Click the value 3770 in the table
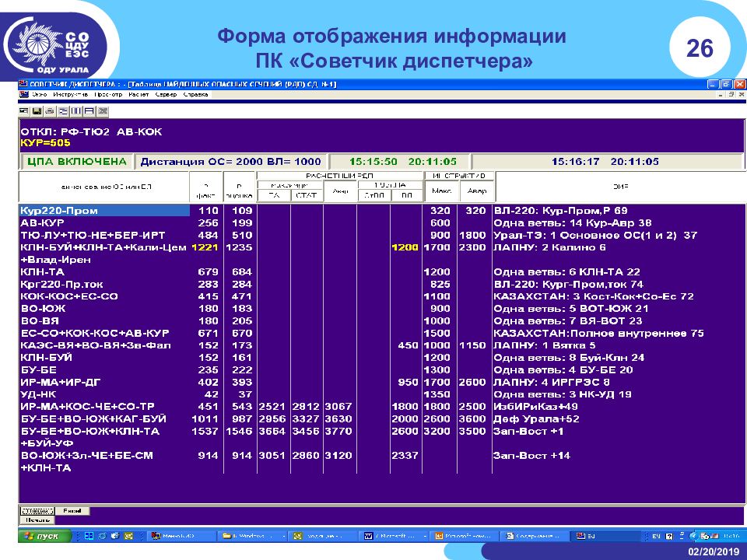747x560 pixels. coord(338,432)
